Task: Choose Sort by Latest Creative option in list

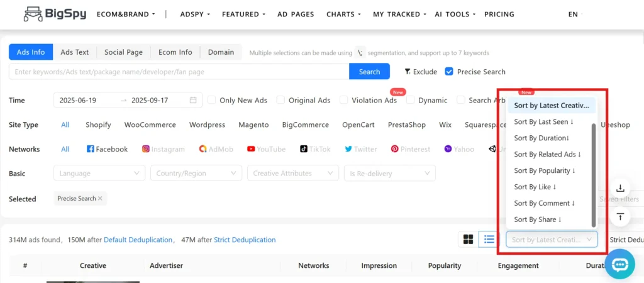Action: click(x=551, y=106)
